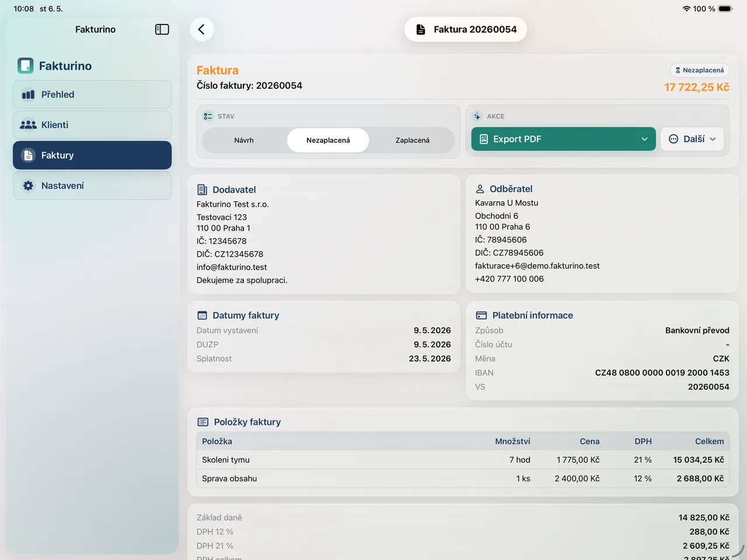
Task: Click the 10:08 clock in status bar
Action: [x=24, y=9]
